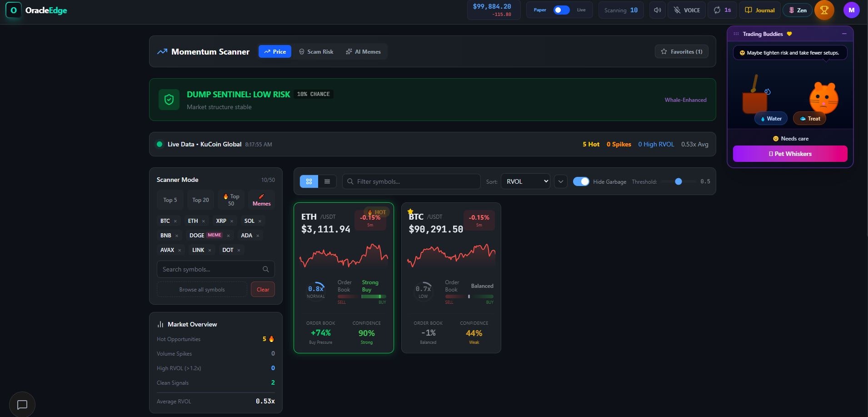This screenshot has width=868, height=417.
Task: Remove BNB symbol chip
Action: (x=177, y=236)
